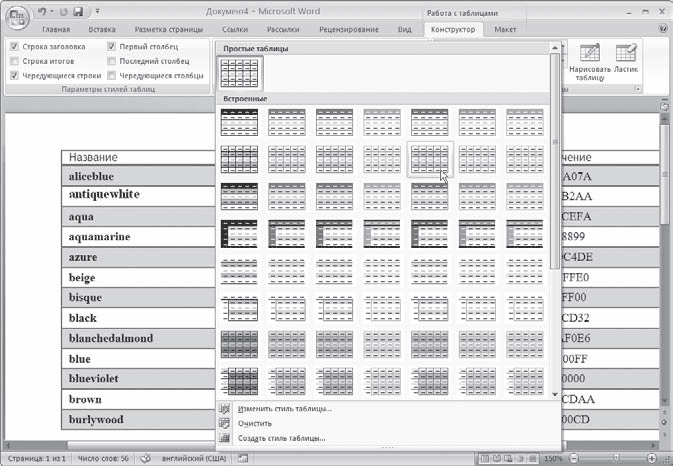Click the spell check icon in status bar
The image size is (673, 466).
146,458
